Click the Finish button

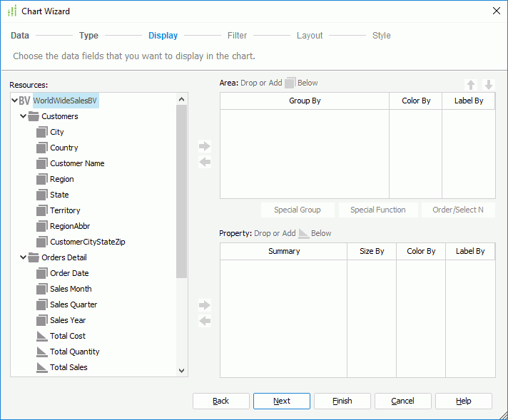[342, 401]
